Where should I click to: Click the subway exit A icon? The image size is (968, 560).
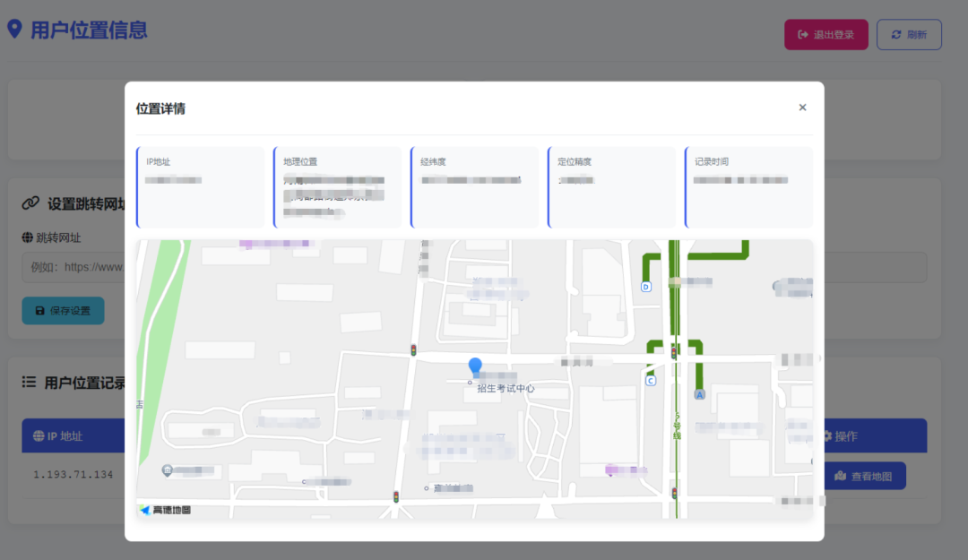700,394
